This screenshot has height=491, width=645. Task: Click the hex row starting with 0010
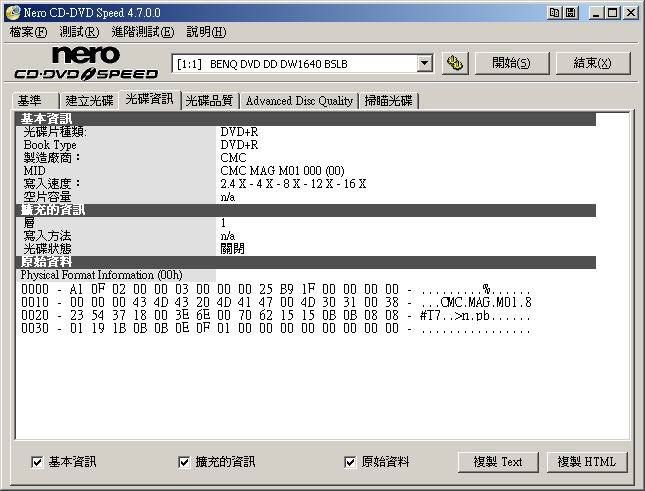[276, 303]
